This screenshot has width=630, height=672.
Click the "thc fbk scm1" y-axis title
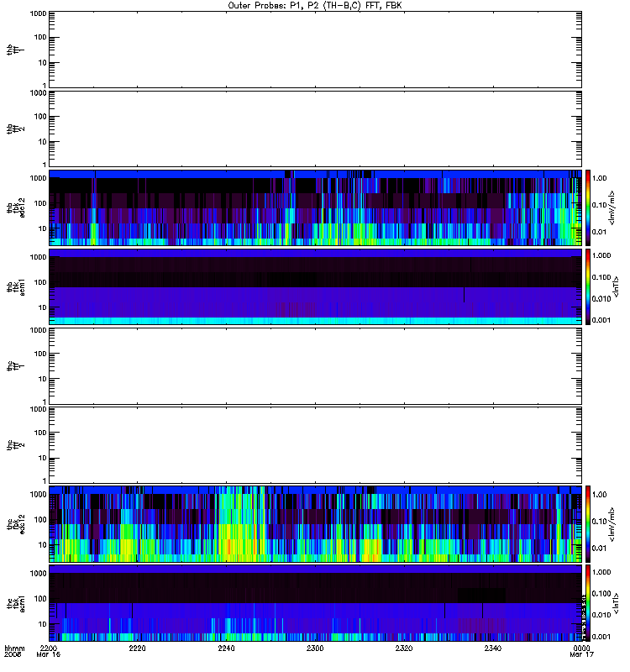coord(15,603)
